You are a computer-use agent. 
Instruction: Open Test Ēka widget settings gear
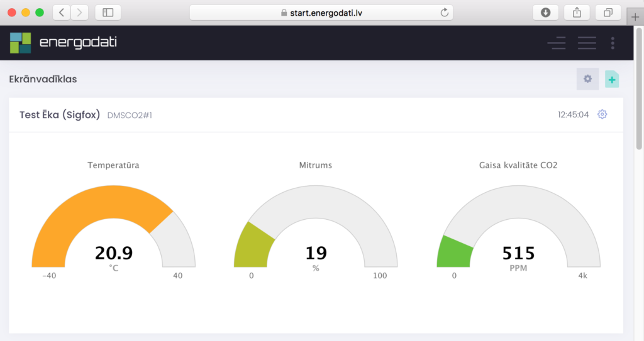(602, 114)
